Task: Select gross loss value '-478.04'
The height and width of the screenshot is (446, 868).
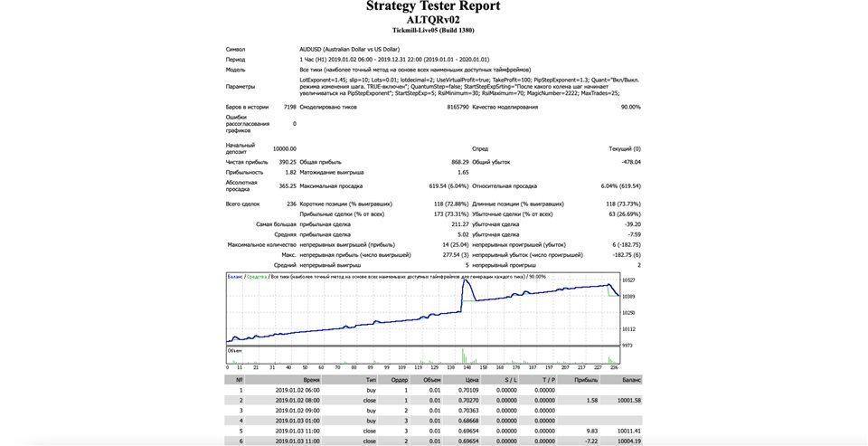Action: (631, 162)
